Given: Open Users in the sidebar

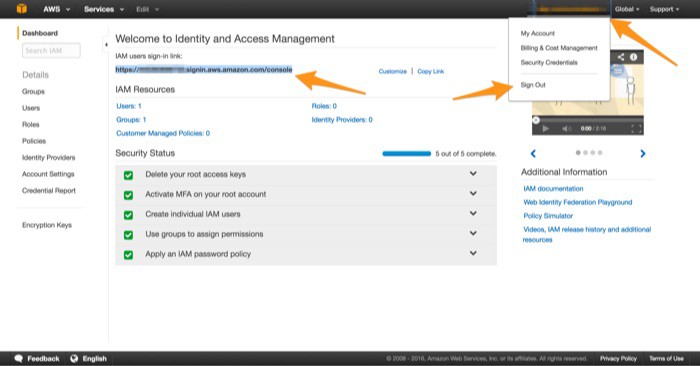Looking at the screenshot, I should (31, 108).
